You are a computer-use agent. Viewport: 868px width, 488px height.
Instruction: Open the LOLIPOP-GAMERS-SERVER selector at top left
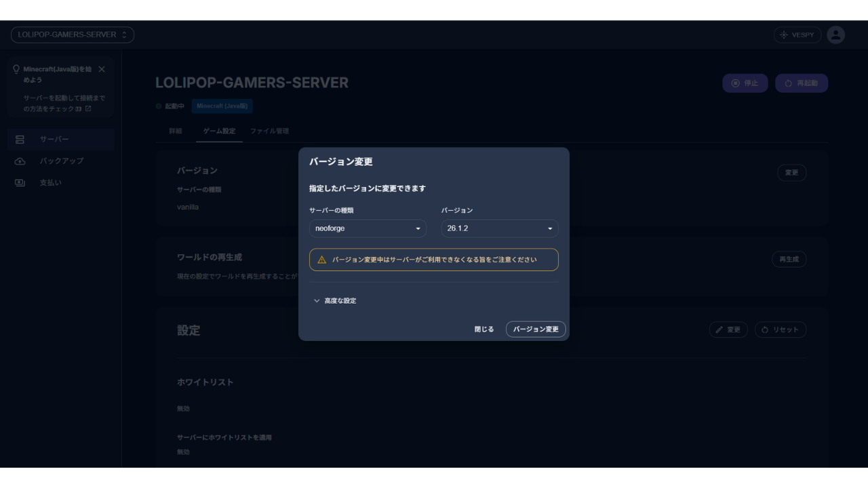[73, 35]
